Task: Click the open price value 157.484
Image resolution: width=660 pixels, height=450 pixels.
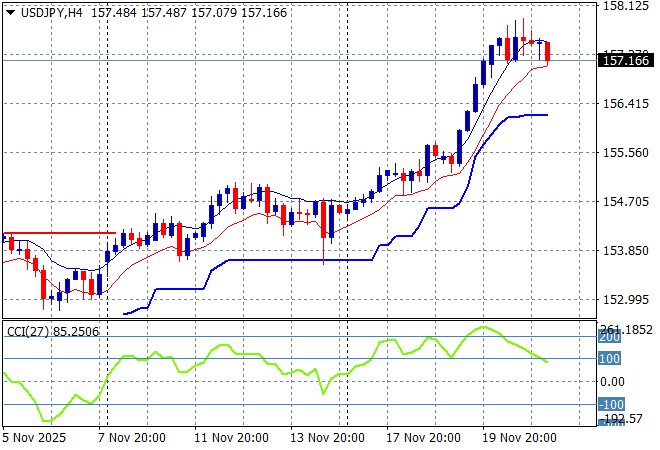Action: pyautogui.click(x=114, y=13)
